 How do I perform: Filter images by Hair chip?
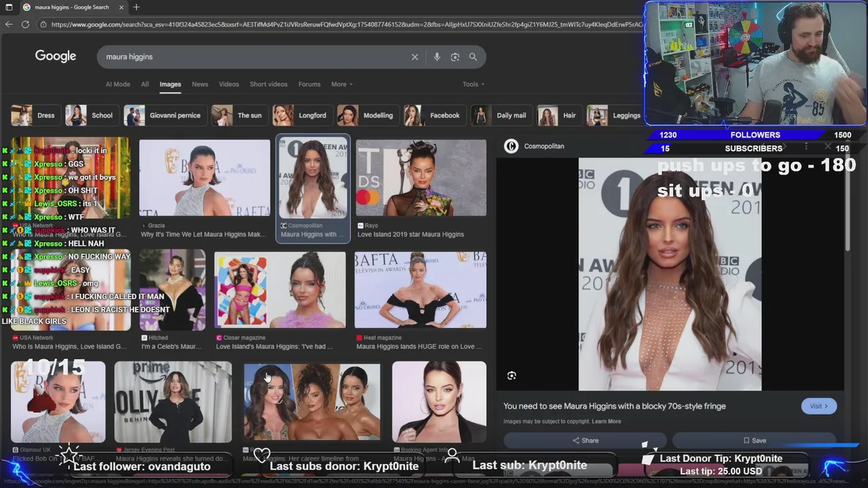pyautogui.click(x=558, y=115)
